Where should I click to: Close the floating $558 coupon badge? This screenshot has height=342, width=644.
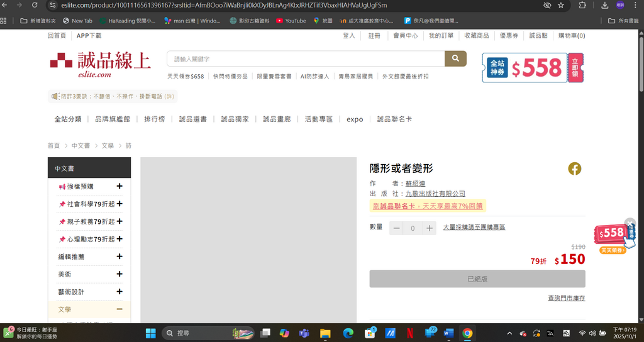pyautogui.click(x=630, y=223)
